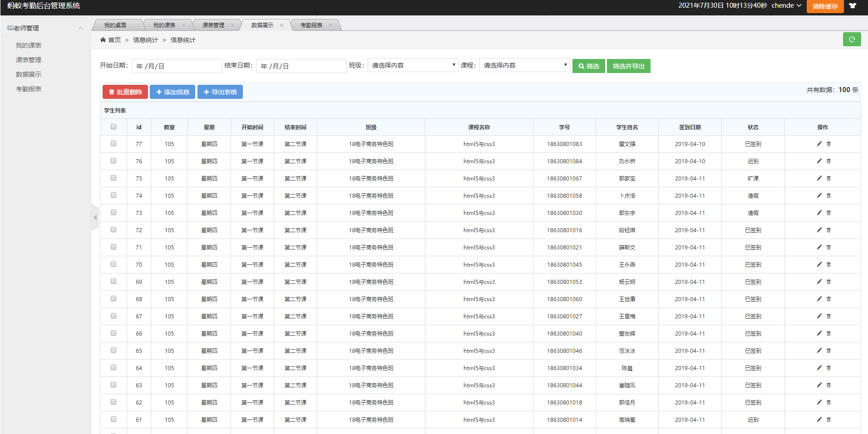Click the skin theme shirt icon
This screenshot has width=868, height=434.
(853, 6)
